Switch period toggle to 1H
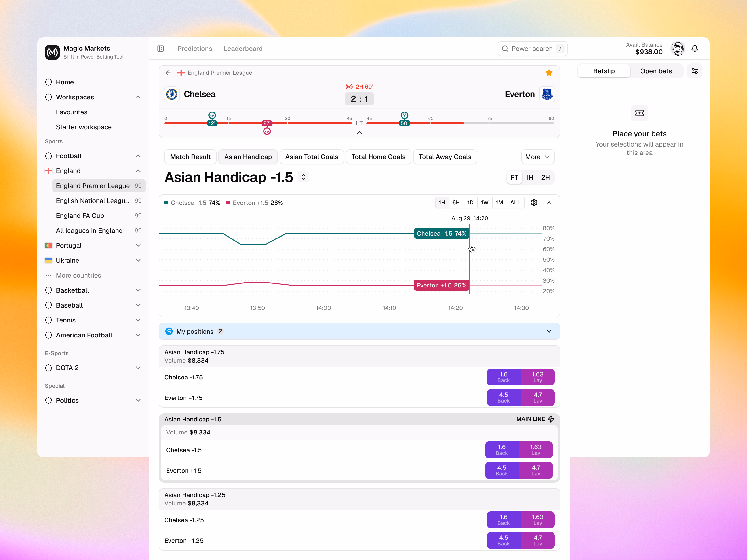This screenshot has width=747, height=560. coord(529,177)
